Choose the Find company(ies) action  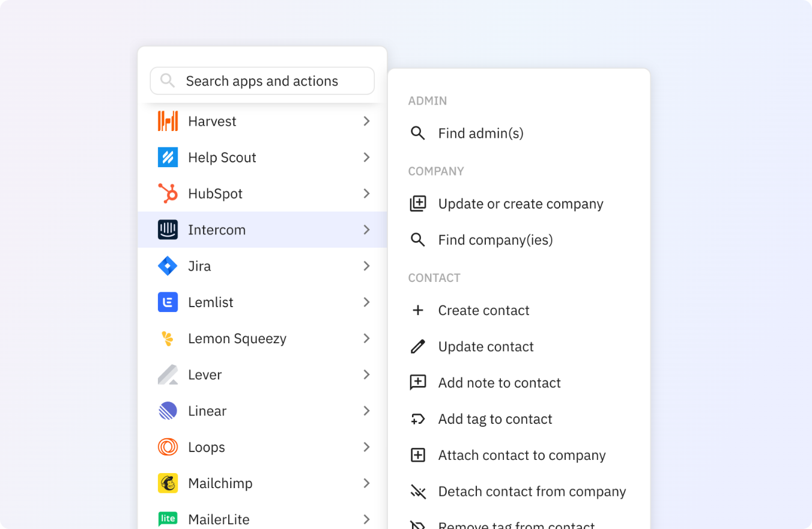(x=519, y=240)
